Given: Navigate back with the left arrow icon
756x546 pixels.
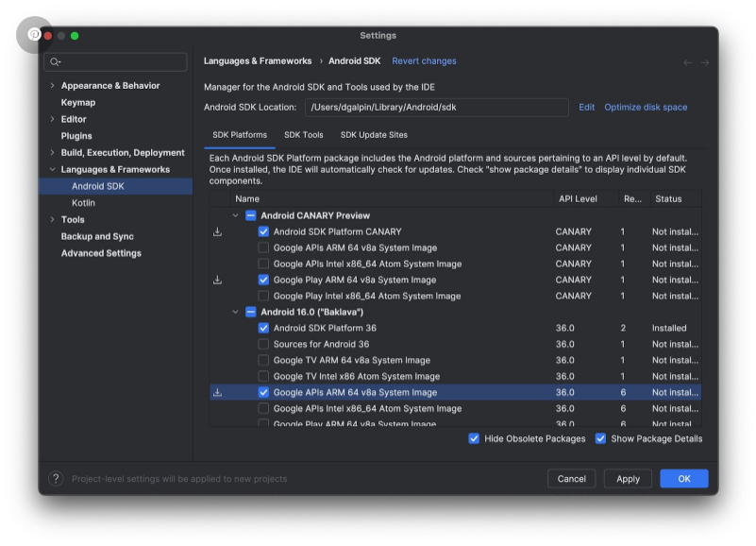Looking at the screenshot, I should click(x=687, y=62).
